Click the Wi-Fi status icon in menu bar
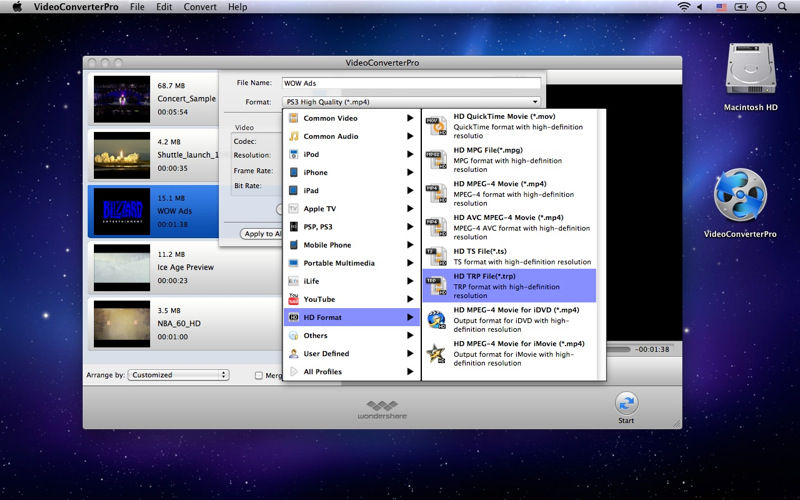The width and height of the screenshot is (800, 500). 684,7
